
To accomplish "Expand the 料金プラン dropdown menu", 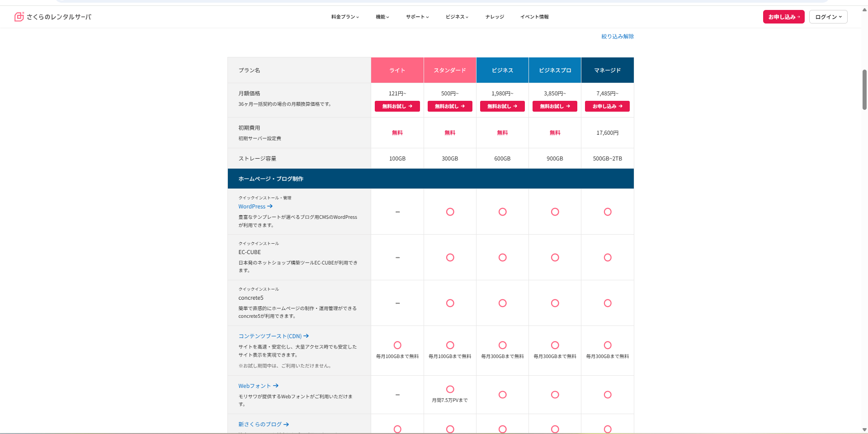I will click(345, 17).
